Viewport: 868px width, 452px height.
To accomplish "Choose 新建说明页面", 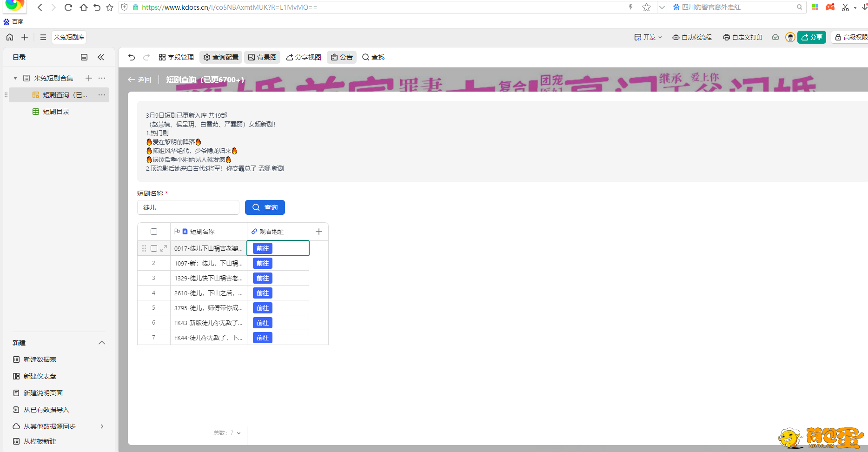I will 38,393.
